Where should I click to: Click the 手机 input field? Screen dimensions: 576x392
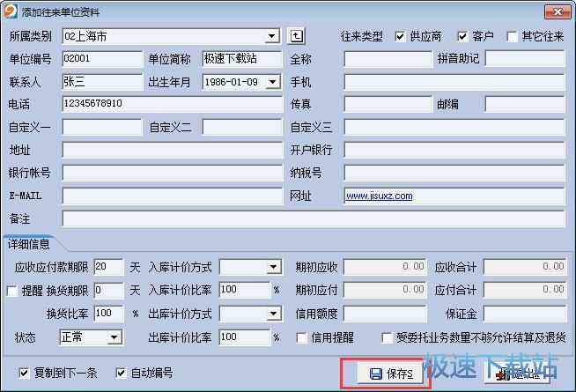pyautogui.click(x=454, y=82)
